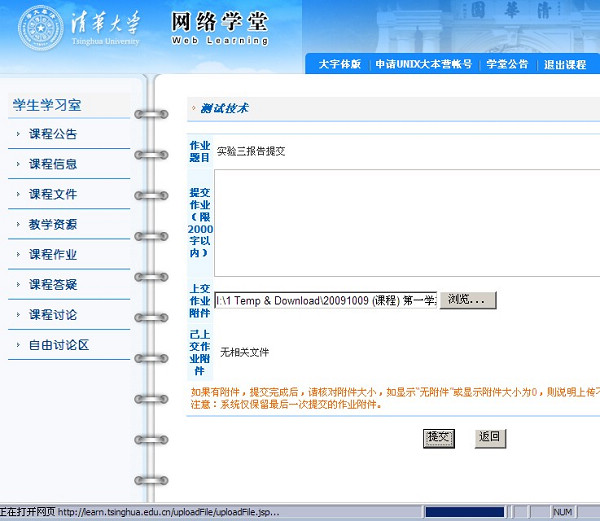Open 课程公告 in the sidebar
This screenshot has width=600, height=521.
point(53,134)
